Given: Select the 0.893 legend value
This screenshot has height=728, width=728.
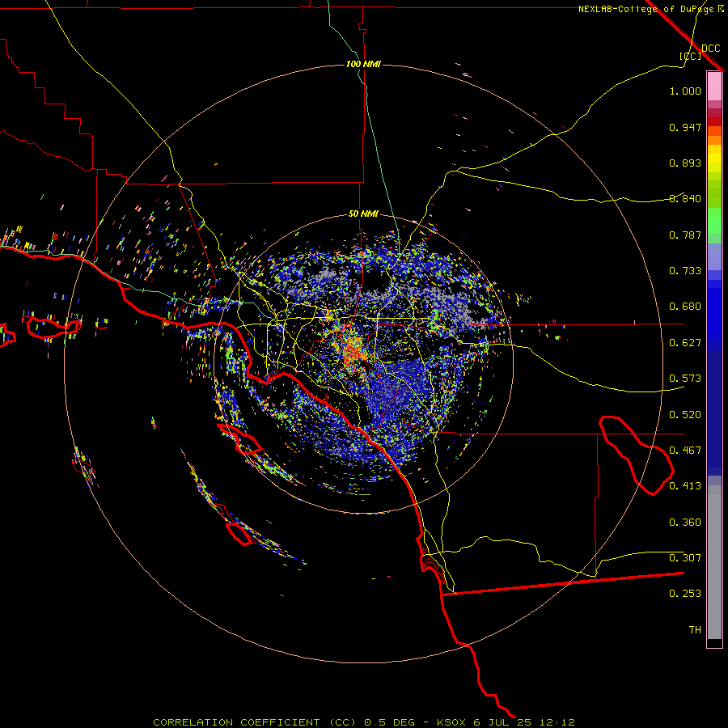Looking at the screenshot, I should [685, 163].
